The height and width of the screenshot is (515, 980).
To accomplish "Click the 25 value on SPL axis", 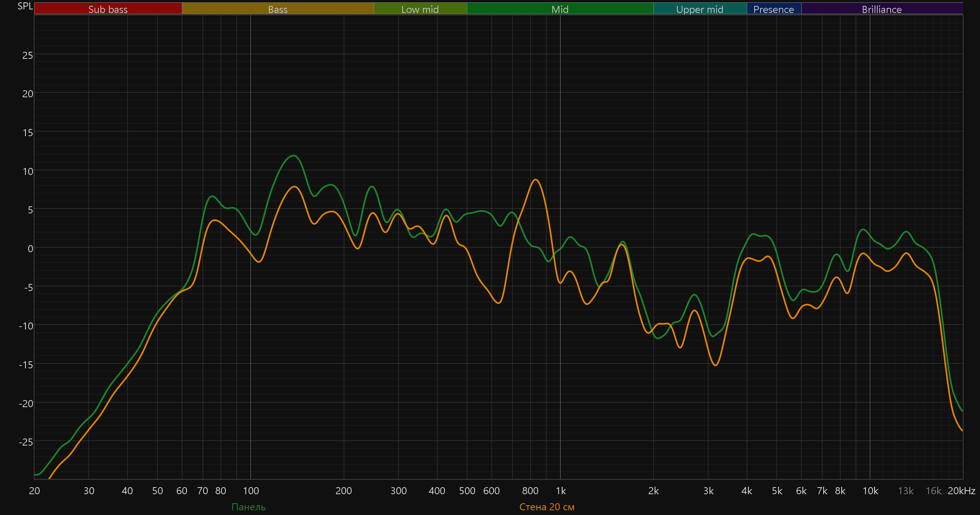I will (x=27, y=55).
